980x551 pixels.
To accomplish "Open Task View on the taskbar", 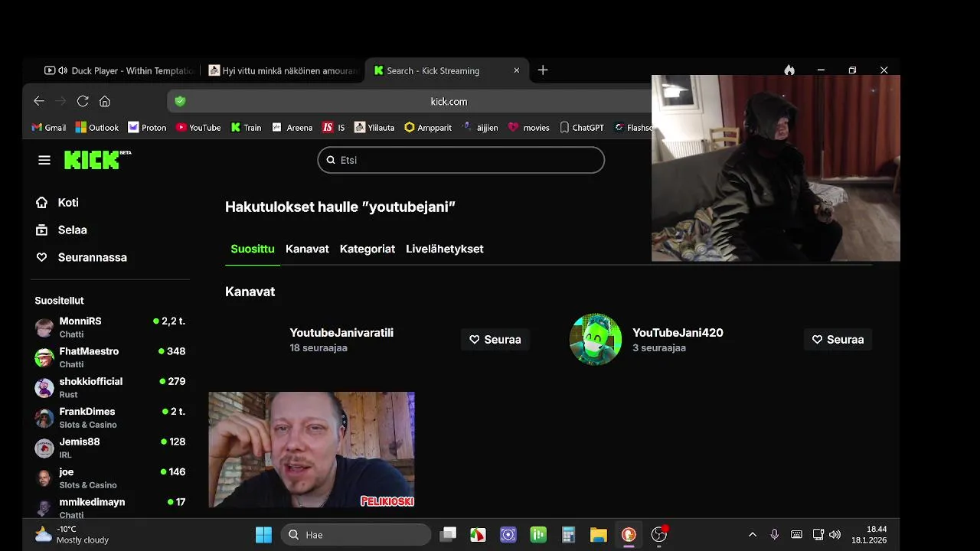I will point(449,535).
